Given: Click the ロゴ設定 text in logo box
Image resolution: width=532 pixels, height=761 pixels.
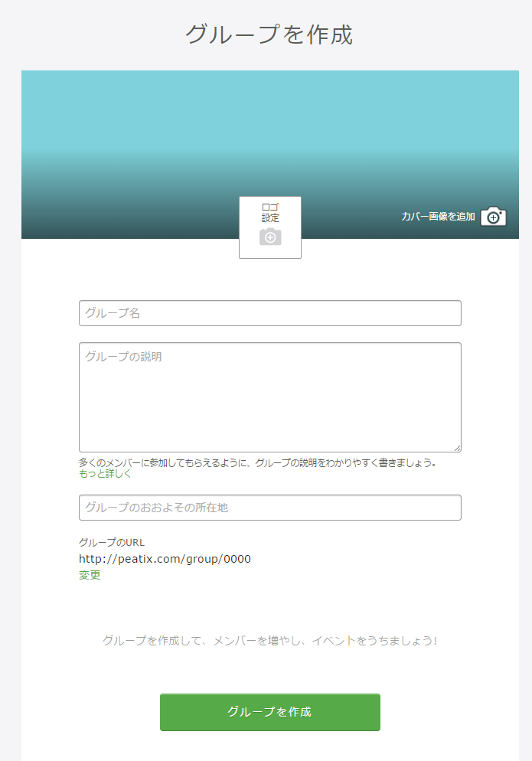Looking at the screenshot, I should coord(270,213).
